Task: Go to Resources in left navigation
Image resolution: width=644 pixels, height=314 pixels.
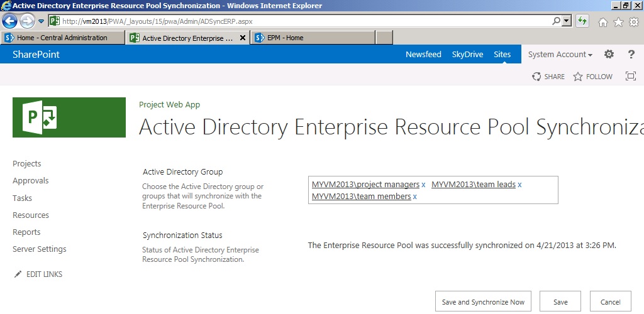Action: click(31, 215)
